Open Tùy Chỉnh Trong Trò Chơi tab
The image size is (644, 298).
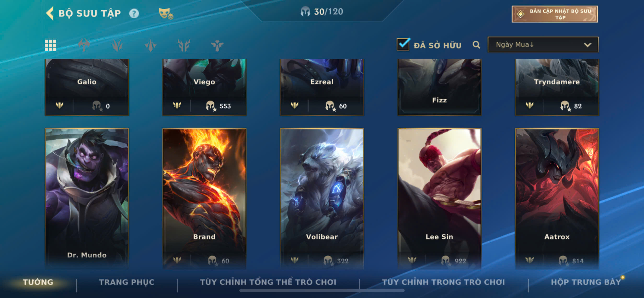[x=443, y=282]
